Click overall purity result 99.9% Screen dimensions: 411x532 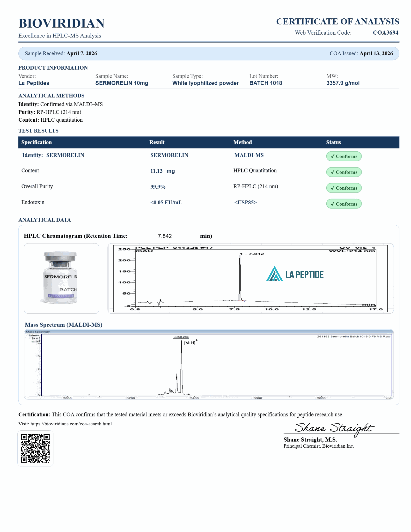pyautogui.click(x=158, y=187)
